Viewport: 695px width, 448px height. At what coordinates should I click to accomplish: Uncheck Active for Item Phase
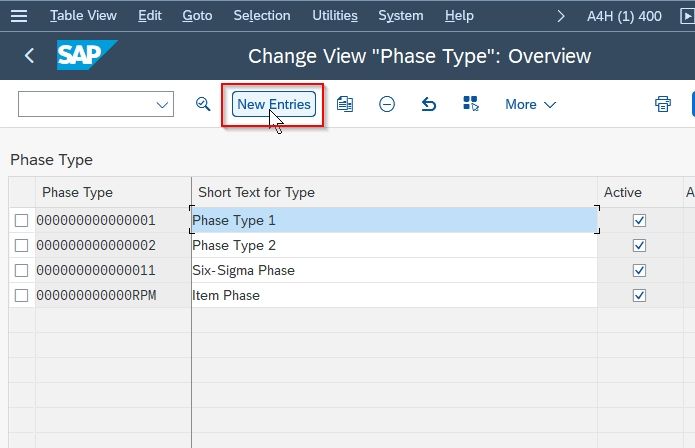point(639,296)
